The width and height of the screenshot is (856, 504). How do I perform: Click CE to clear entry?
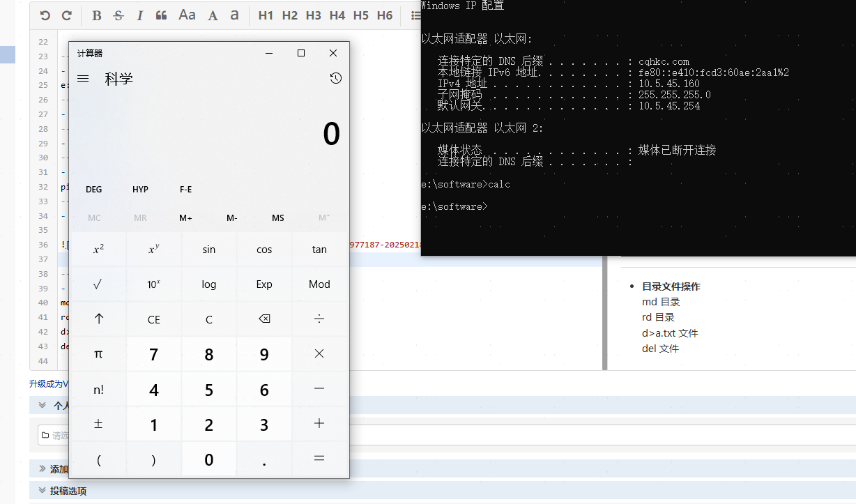[154, 319]
